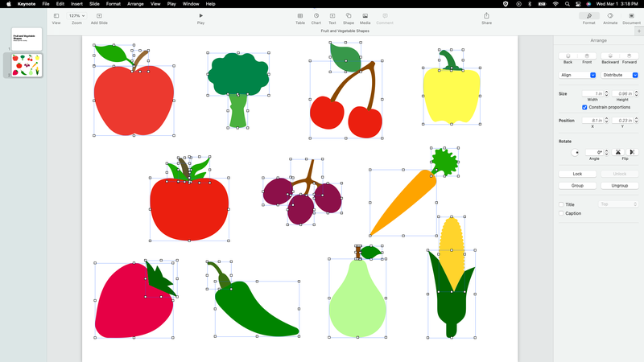The width and height of the screenshot is (644, 362).
Task: Enable the Caption checkbox
Action: 562,213
